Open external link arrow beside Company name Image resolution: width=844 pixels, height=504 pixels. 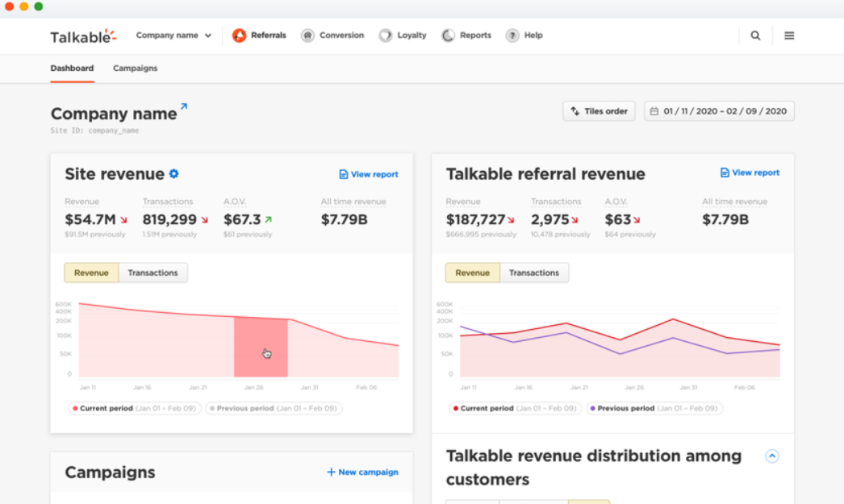183,106
